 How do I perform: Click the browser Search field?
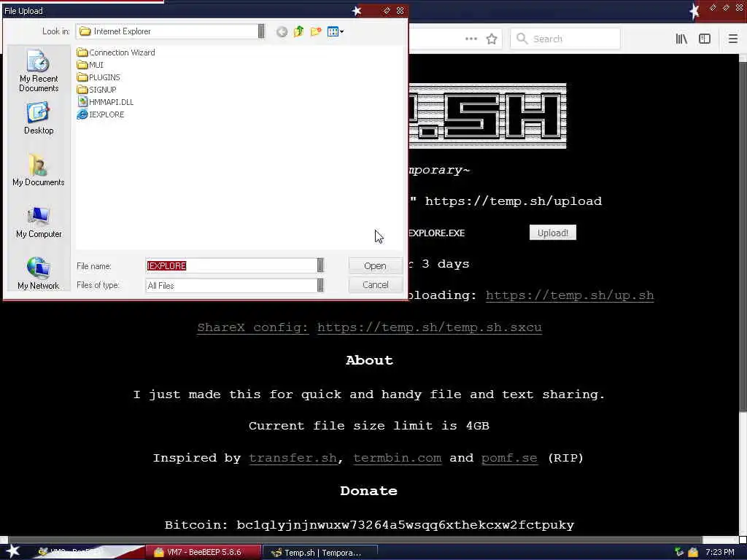point(565,39)
